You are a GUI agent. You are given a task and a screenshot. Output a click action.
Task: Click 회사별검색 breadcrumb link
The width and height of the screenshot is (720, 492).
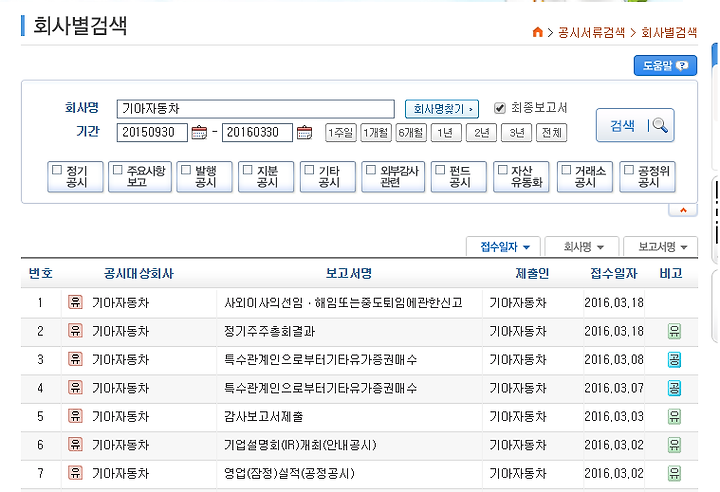669,32
